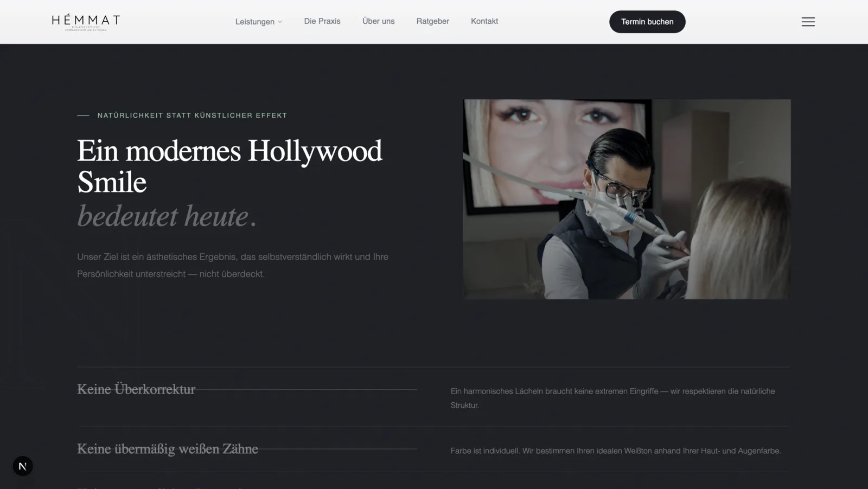Open the hamburger menu icon
The width and height of the screenshot is (868, 489).
pos(808,22)
